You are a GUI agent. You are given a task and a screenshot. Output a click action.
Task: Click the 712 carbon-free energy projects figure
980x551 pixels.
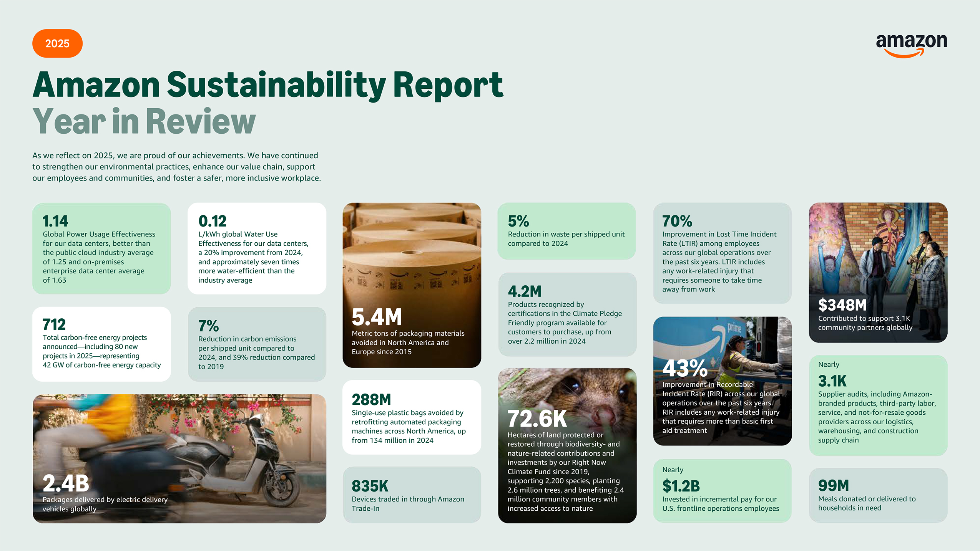pyautogui.click(x=54, y=324)
